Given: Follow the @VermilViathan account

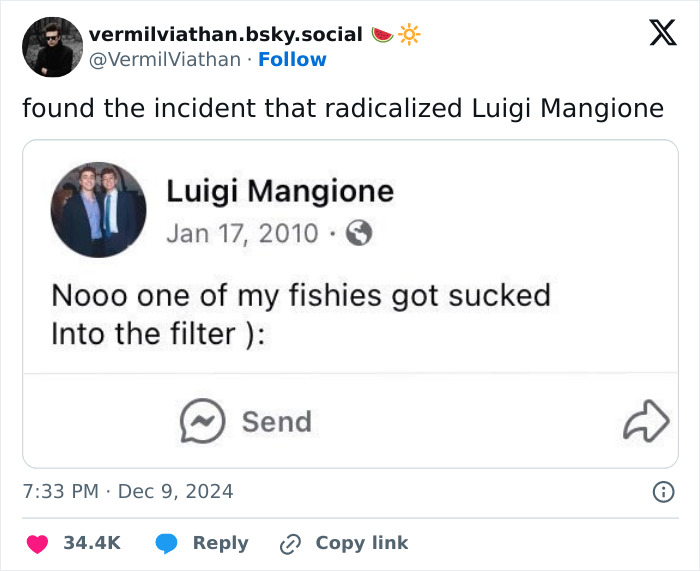Looking at the screenshot, I should click(292, 60).
